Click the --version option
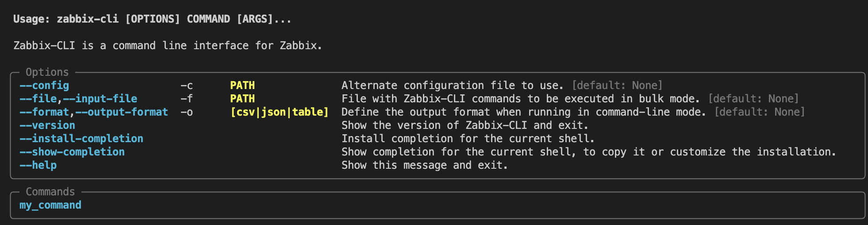The height and width of the screenshot is (225, 868). point(47,125)
